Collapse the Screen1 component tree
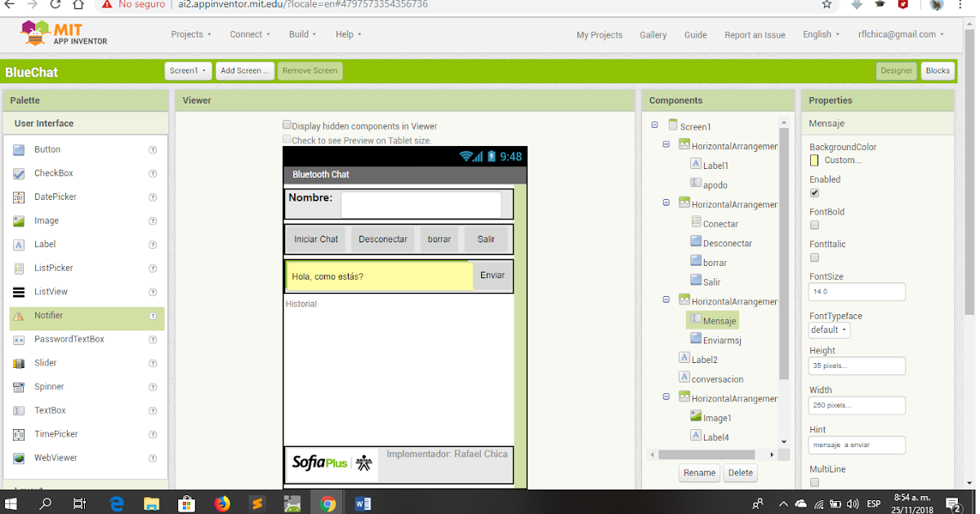The image size is (980, 514). tap(654, 125)
